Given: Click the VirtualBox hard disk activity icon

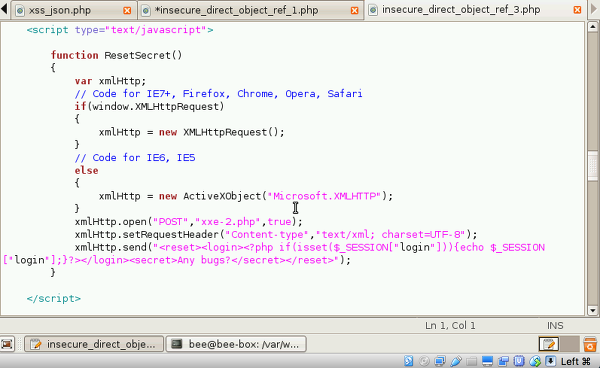Looking at the screenshot, I should 409,361.
